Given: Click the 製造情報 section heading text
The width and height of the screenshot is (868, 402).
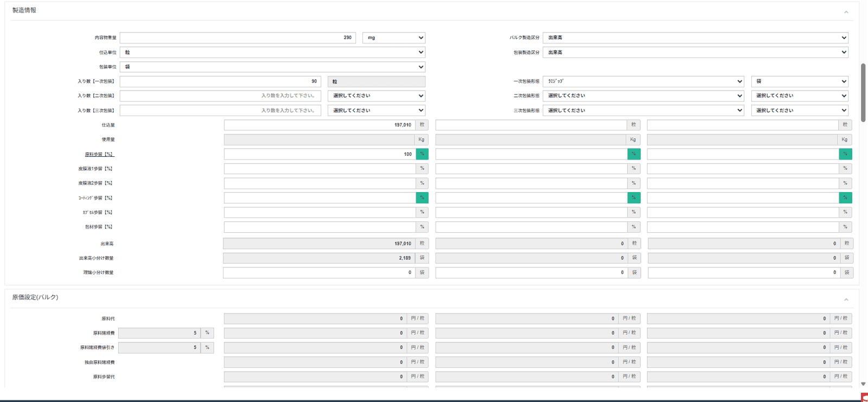Looking at the screenshot, I should pos(24,10).
